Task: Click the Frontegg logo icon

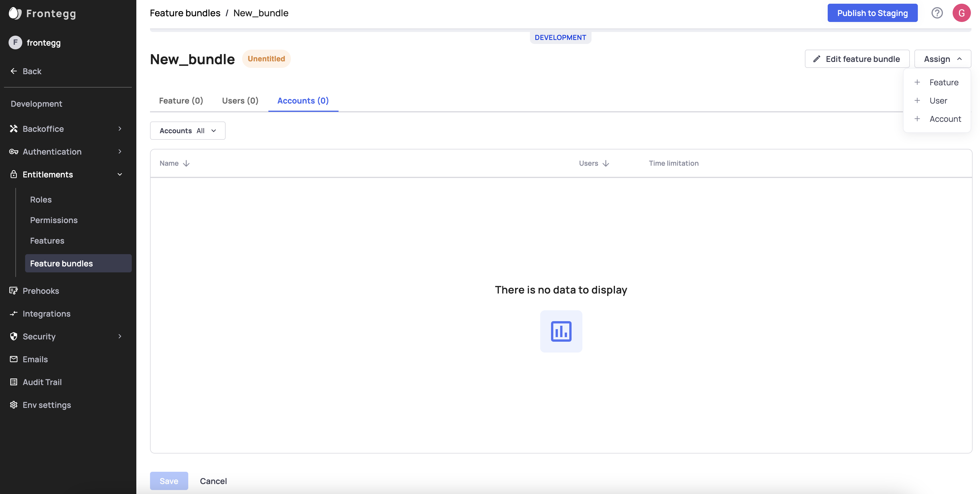Action: 15,13
